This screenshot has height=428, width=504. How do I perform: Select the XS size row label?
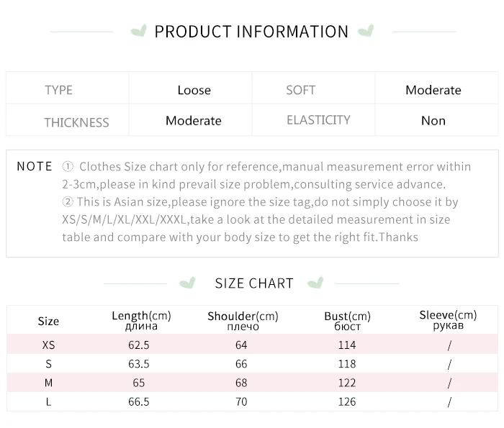pyautogui.click(x=48, y=345)
